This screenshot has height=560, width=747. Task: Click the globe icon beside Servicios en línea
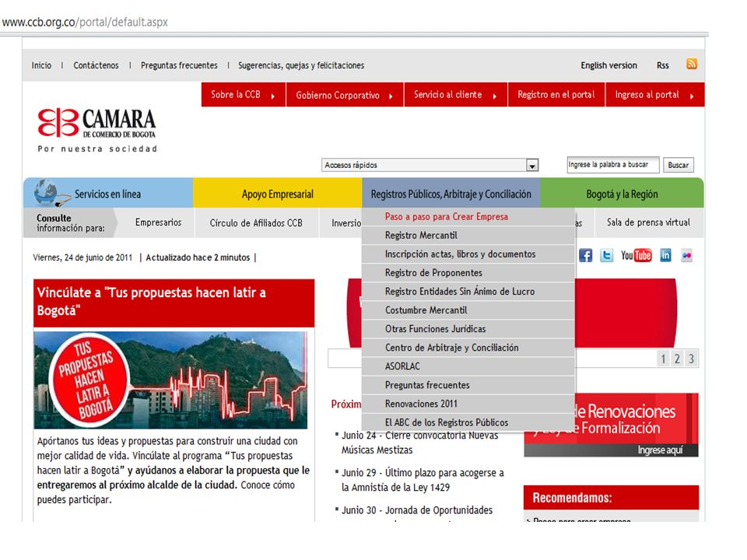[x=51, y=193]
